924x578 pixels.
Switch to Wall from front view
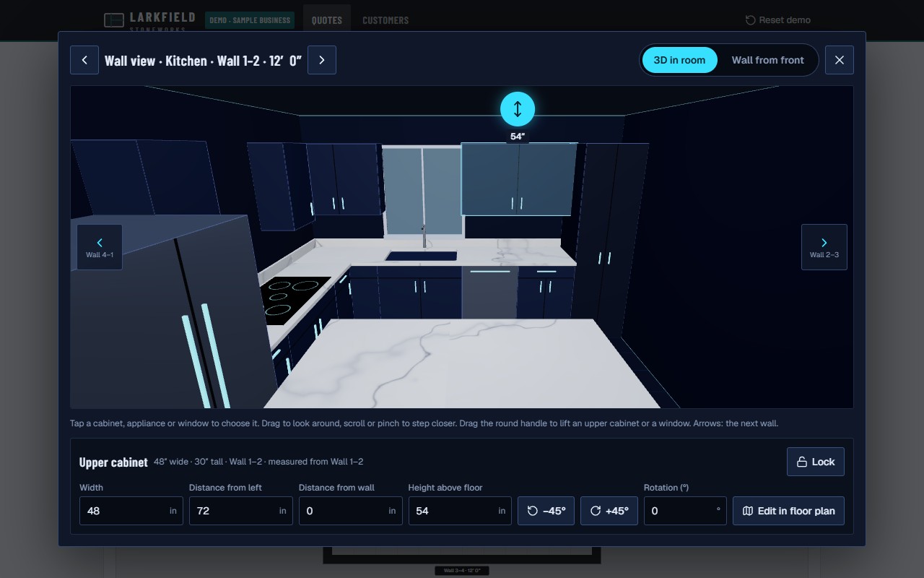point(767,60)
